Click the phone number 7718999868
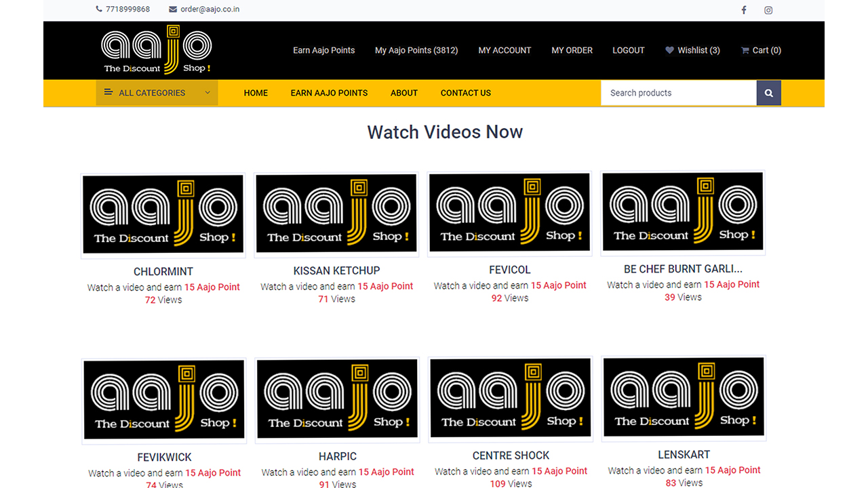 click(127, 9)
